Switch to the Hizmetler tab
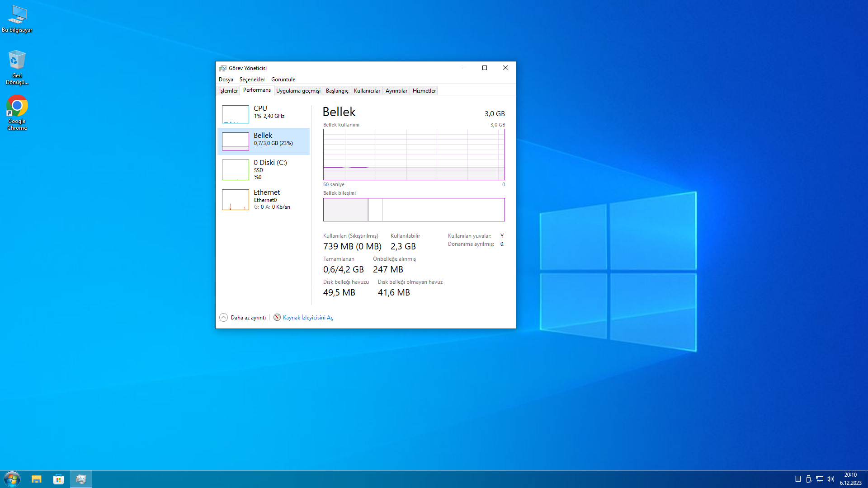868x488 pixels. [x=424, y=91]
